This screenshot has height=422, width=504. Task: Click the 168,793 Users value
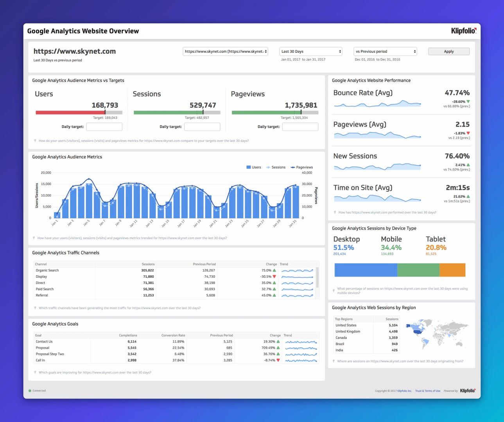point(105,105)
